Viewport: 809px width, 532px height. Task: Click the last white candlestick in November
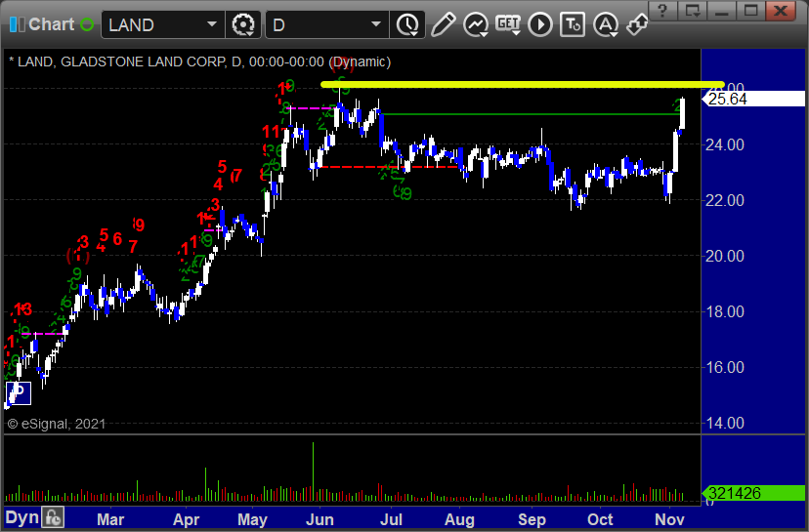click(x=683, y=113)
